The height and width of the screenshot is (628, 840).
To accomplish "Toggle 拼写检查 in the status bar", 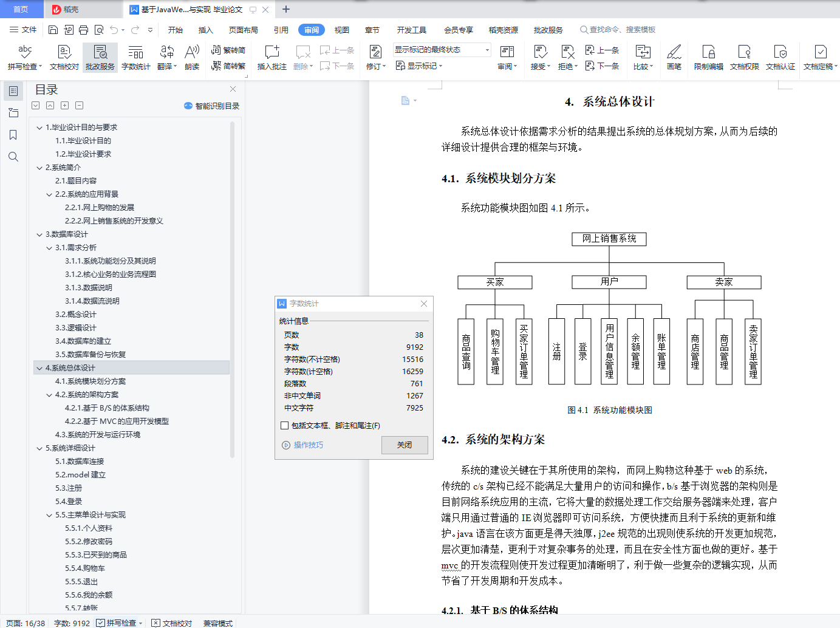I will click(x=120, y=623).
